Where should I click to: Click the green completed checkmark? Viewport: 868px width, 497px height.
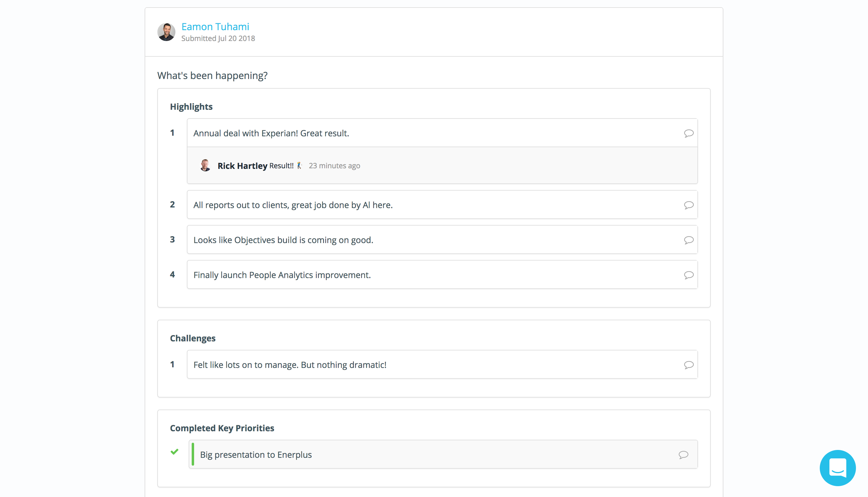pos(174,452)
